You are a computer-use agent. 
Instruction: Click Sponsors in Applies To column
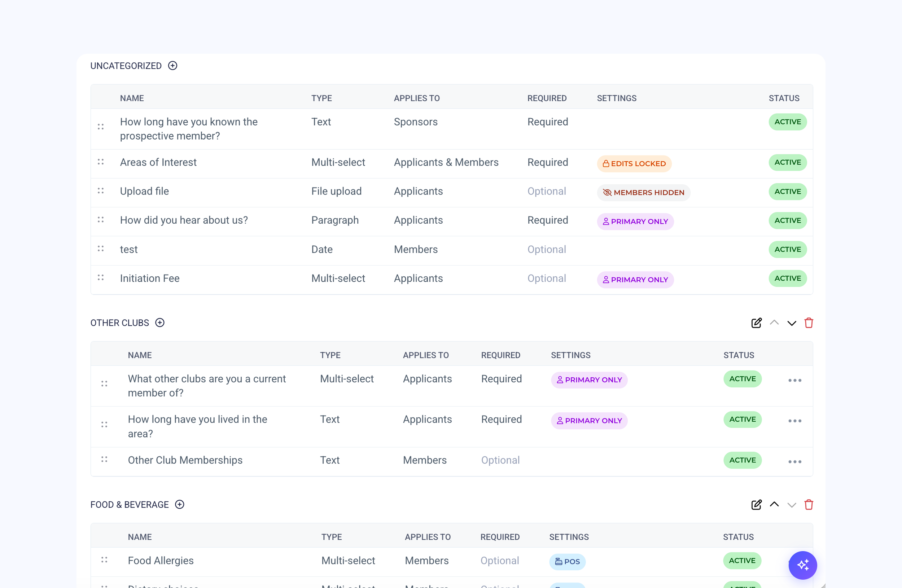(x=415, y=122)
